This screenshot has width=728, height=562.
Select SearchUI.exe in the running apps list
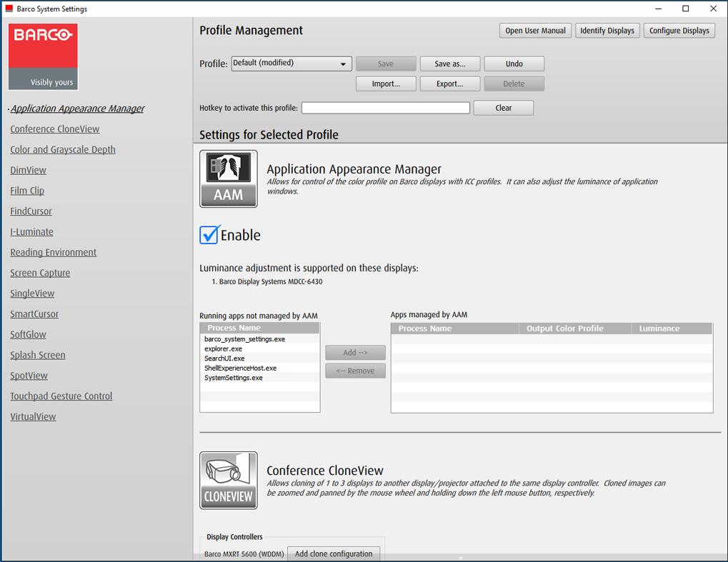(259, 358)
